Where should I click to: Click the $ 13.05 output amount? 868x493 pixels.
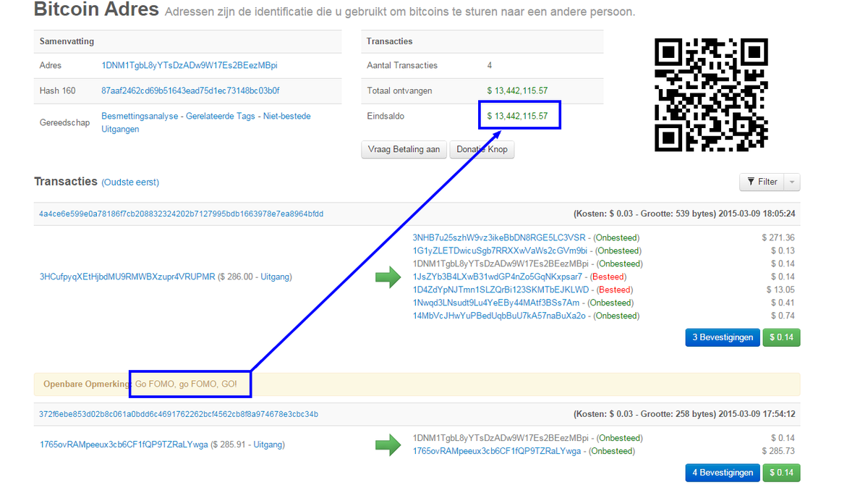pyautogui.click(x=780, y=290)
